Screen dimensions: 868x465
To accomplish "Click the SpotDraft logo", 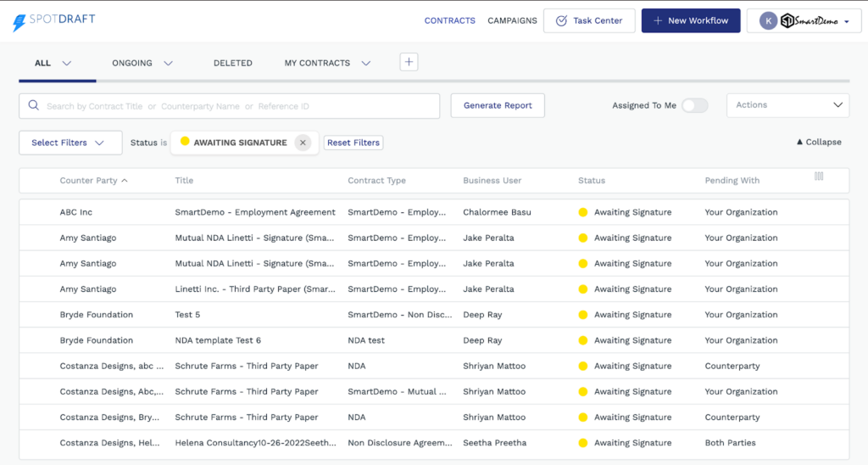I will (x=53, y=21).
